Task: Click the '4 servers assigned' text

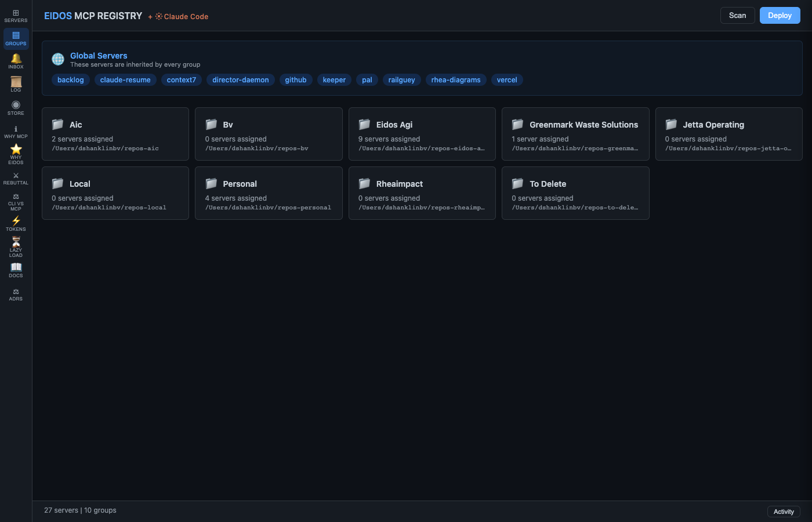Action: (236, 198)
